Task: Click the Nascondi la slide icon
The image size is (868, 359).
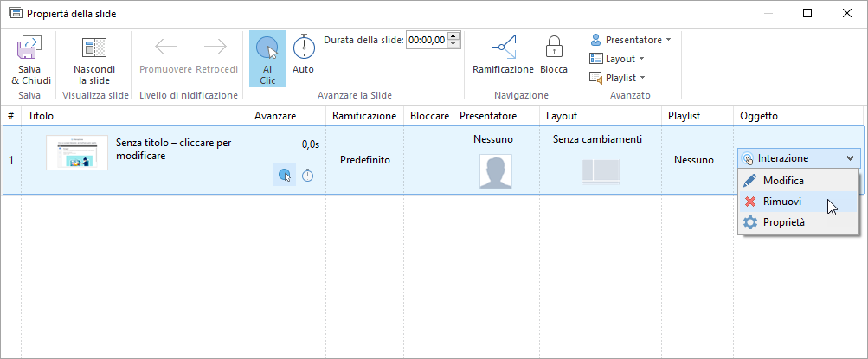Action: [93, 48]
